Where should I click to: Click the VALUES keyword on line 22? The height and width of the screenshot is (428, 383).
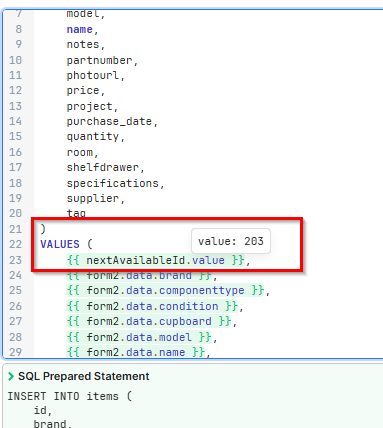[60, 244]
